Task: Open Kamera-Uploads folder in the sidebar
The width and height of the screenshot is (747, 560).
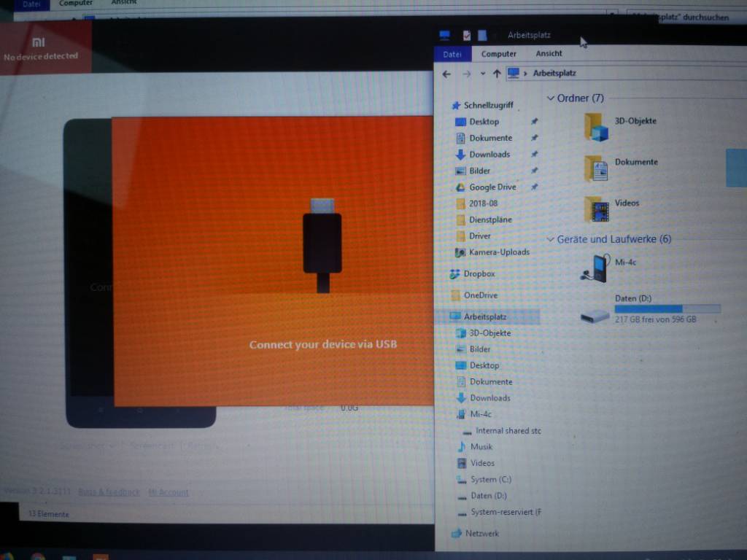Action: (x=499, y=252)
